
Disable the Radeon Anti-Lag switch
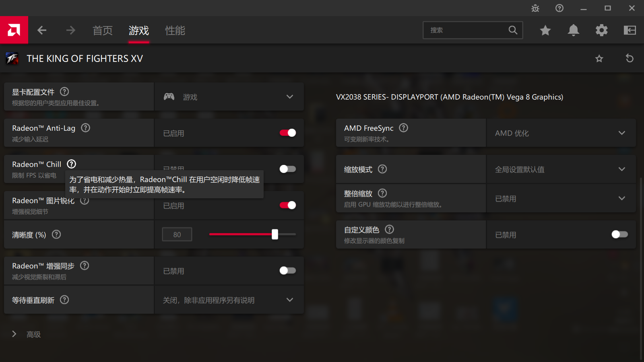(288, 133)
